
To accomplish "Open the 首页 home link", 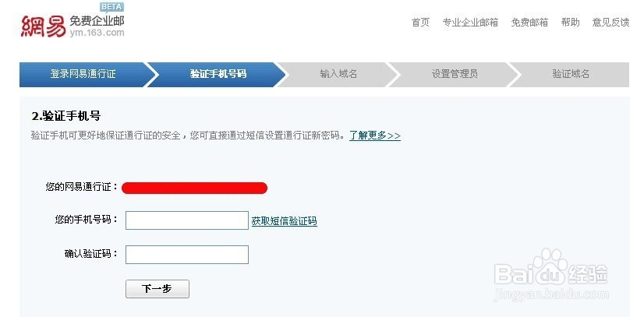I will 420,23.
